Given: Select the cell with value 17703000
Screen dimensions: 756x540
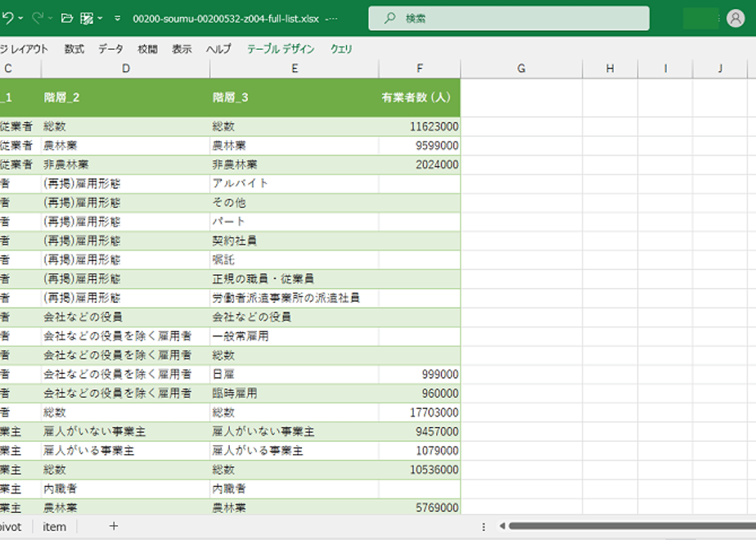Looking at the screenshot, I should [420, 412].
